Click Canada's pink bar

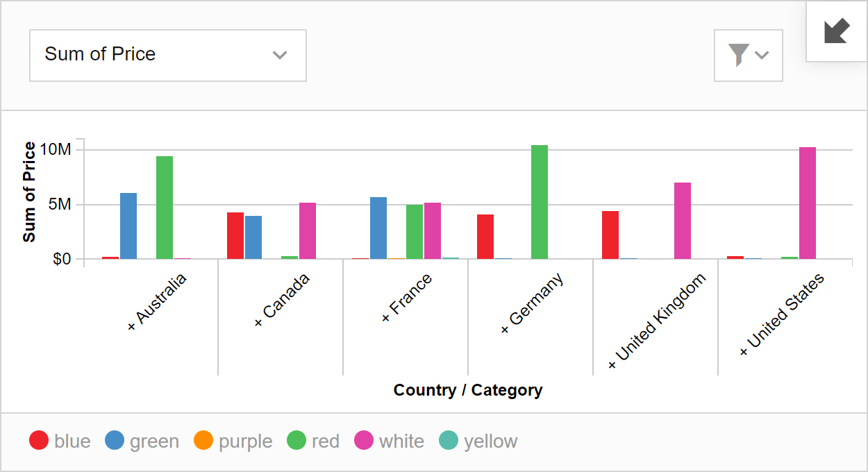click(308, 230)
